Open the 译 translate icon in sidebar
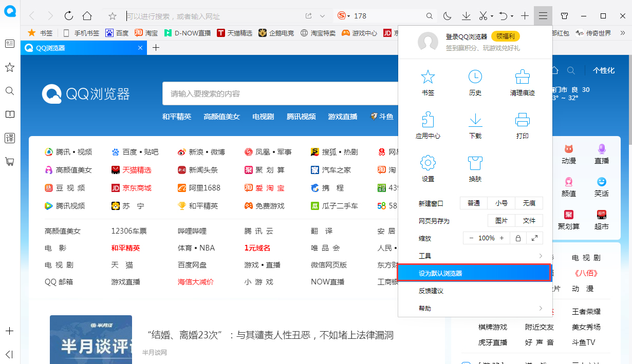Viewport: 632px width, 364px height. click(x=9, y=138)
